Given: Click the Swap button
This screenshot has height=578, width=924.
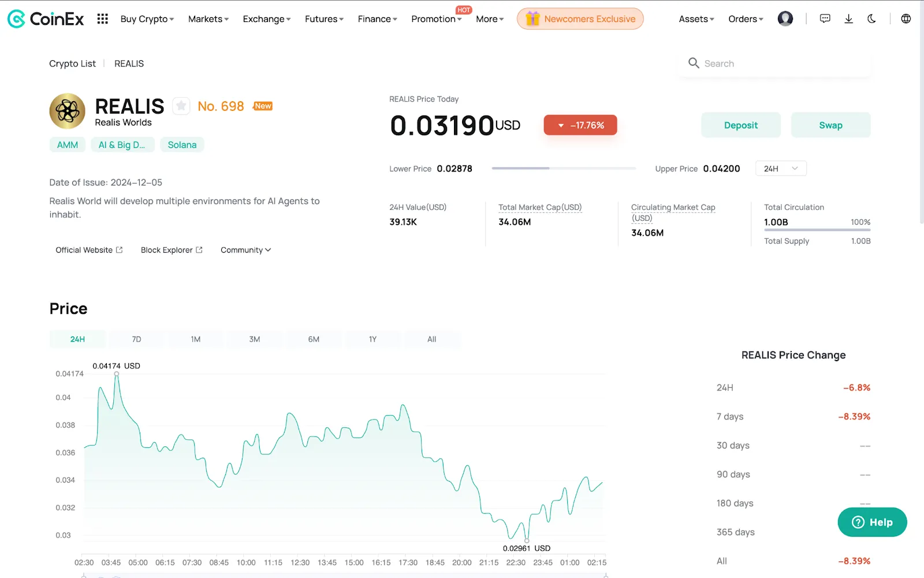Looking at the screenshot, I should coord(830,125).
